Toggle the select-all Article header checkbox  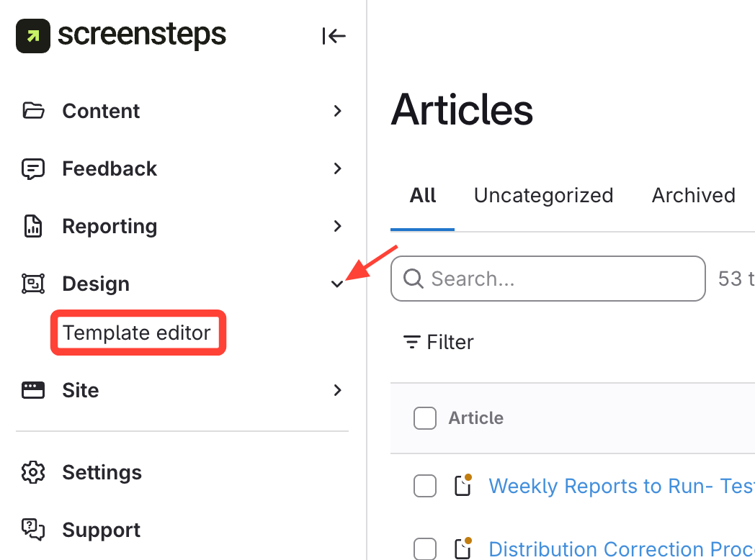click(425, 417)
